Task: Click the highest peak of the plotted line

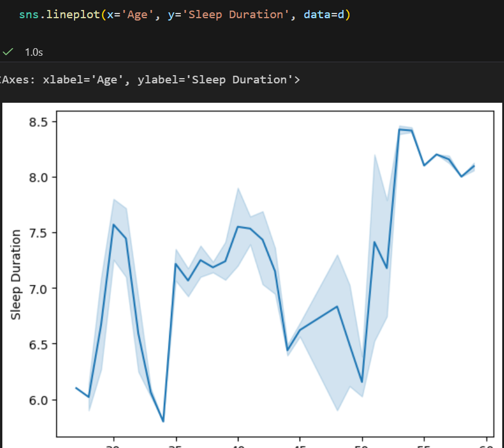Action: (x=400, y=130)
